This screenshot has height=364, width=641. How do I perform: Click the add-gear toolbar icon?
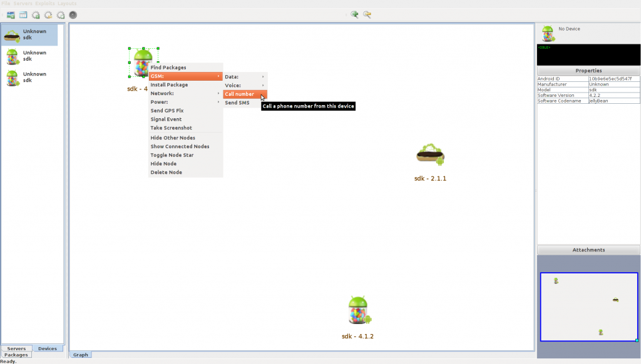[x=35, y=14]
